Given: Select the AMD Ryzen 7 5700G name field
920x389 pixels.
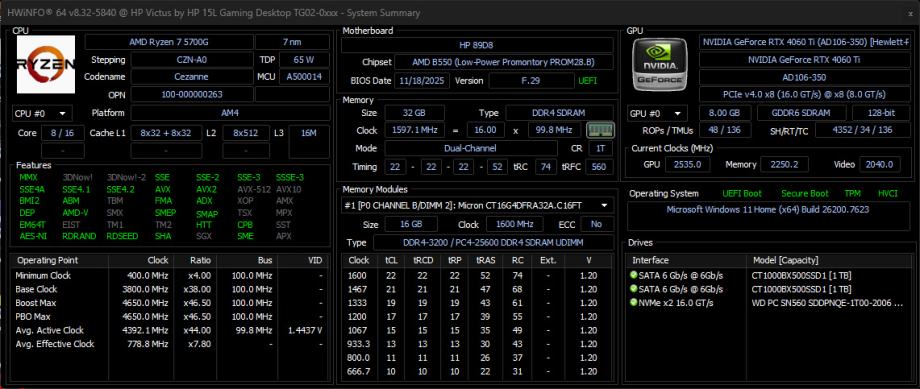Looking at the screenshot, I should pyautogui.click(x=169, y=42).
